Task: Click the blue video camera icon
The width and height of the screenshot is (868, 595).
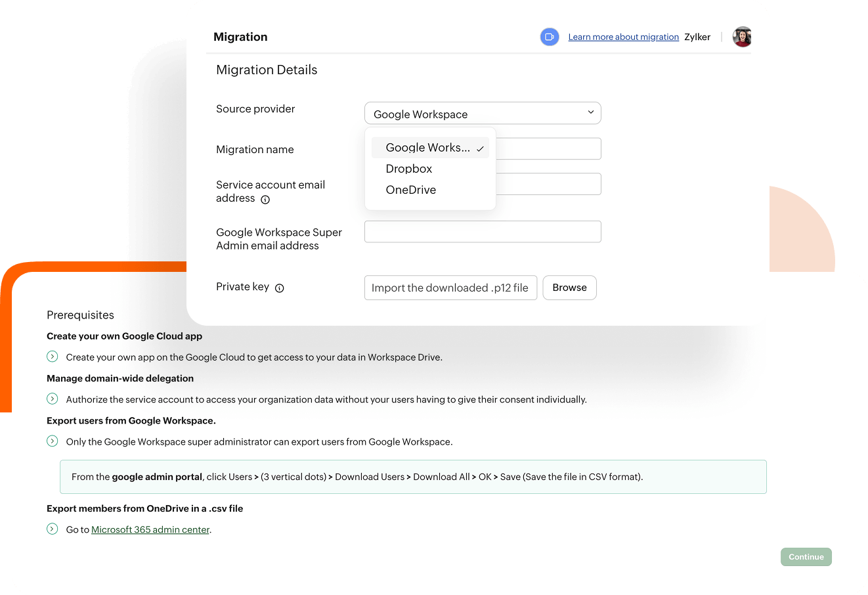Action: pyautogui.click(x=550, y=37)
